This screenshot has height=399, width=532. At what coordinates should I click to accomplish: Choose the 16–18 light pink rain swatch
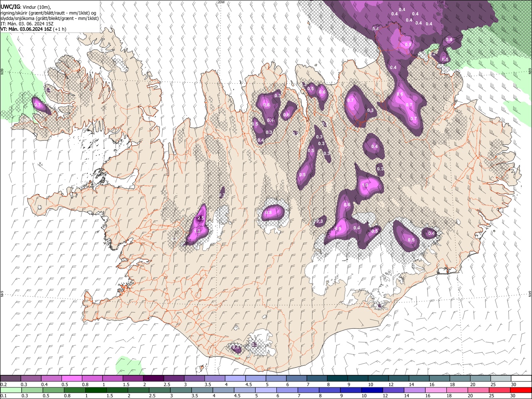[x=435, y=390]
